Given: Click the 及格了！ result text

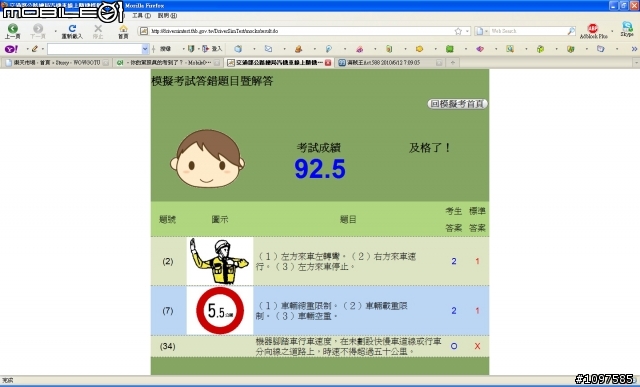Looking at the screenshot, I should (430, 148).
